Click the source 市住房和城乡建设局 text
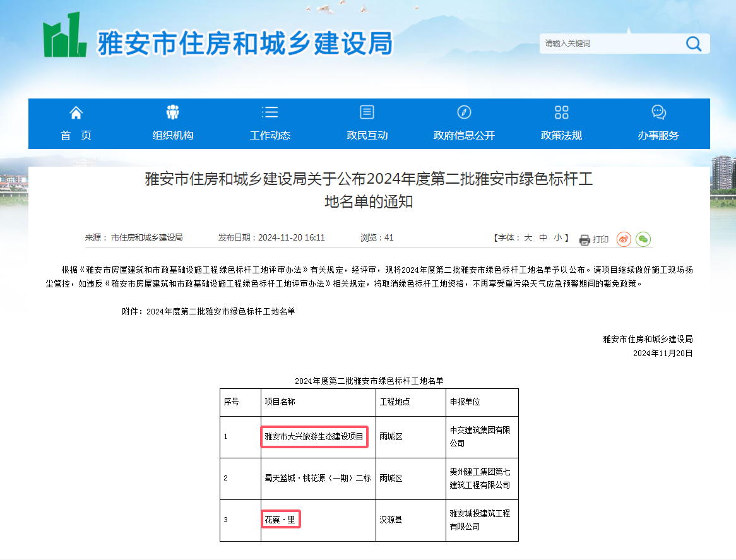736x560 pixels. [x=146, y=238]
